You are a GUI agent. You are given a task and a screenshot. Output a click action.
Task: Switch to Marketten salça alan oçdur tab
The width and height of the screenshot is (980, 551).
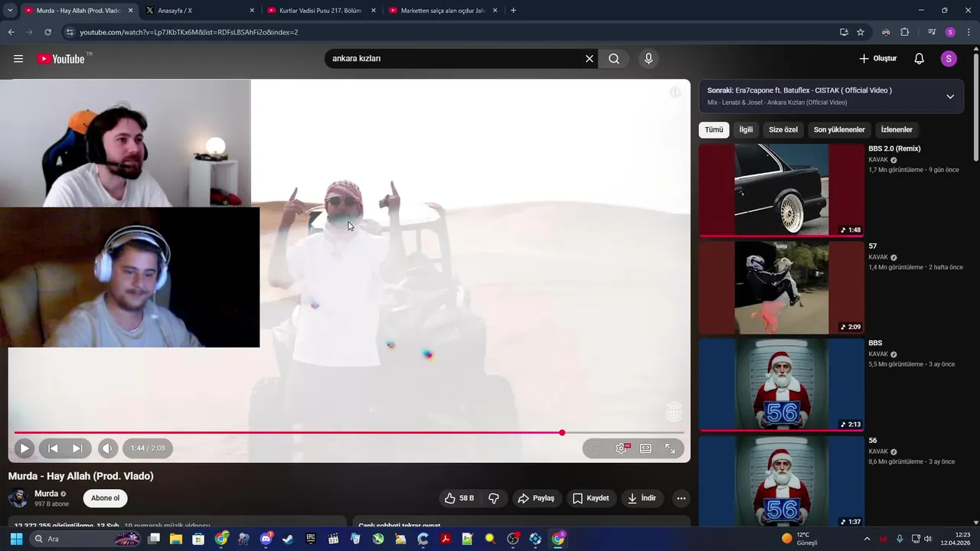pos(443,11)
